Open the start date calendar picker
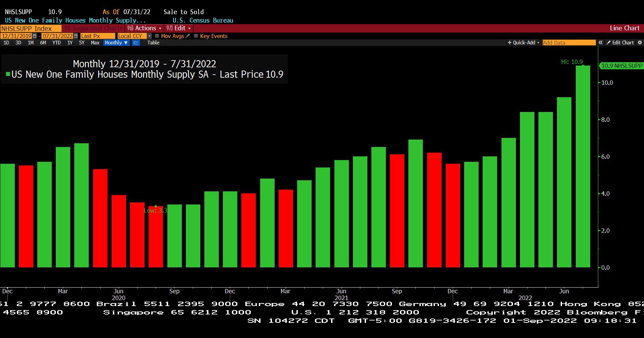Viewport: 644px width, 338px height. coord(35,36)
